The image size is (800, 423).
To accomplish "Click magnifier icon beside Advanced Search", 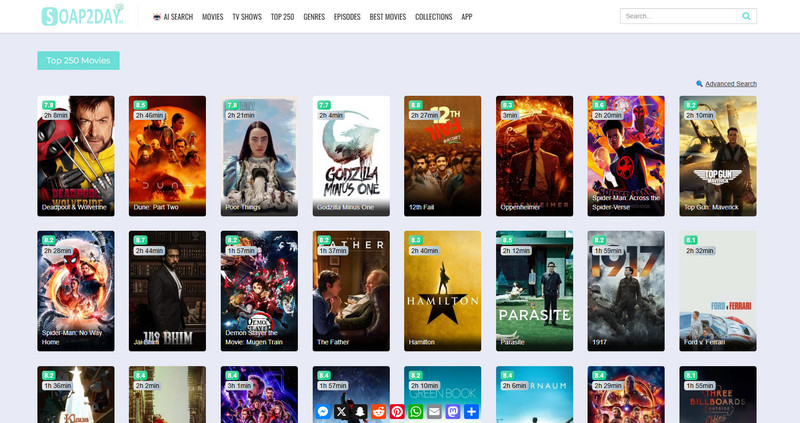I will pos(699,84).
